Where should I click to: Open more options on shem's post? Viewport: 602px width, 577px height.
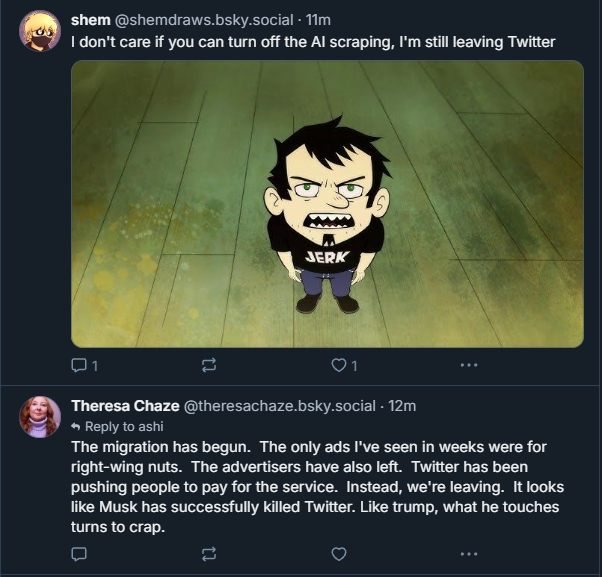468,366
